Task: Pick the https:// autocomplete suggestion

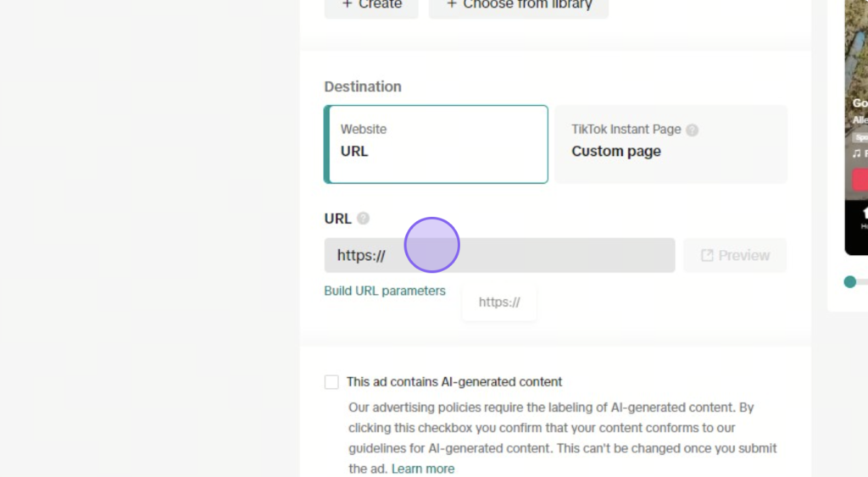Action: click(499, 302)
